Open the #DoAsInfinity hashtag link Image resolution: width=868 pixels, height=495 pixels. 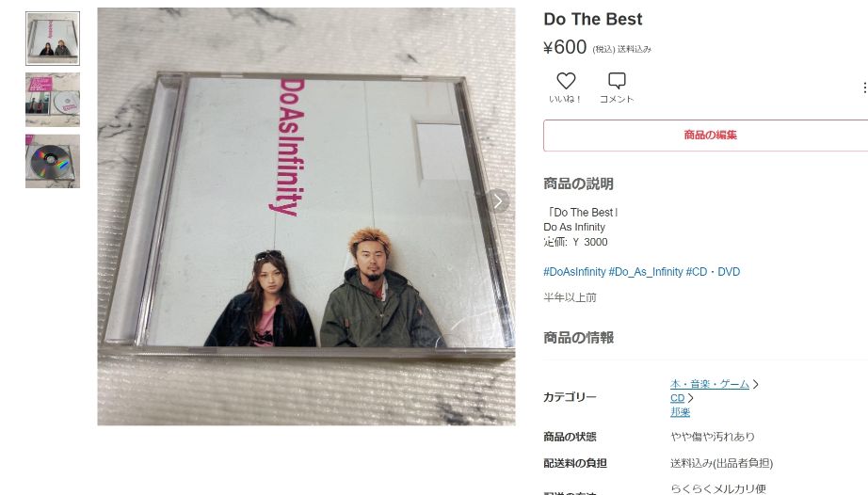point(574,272)
